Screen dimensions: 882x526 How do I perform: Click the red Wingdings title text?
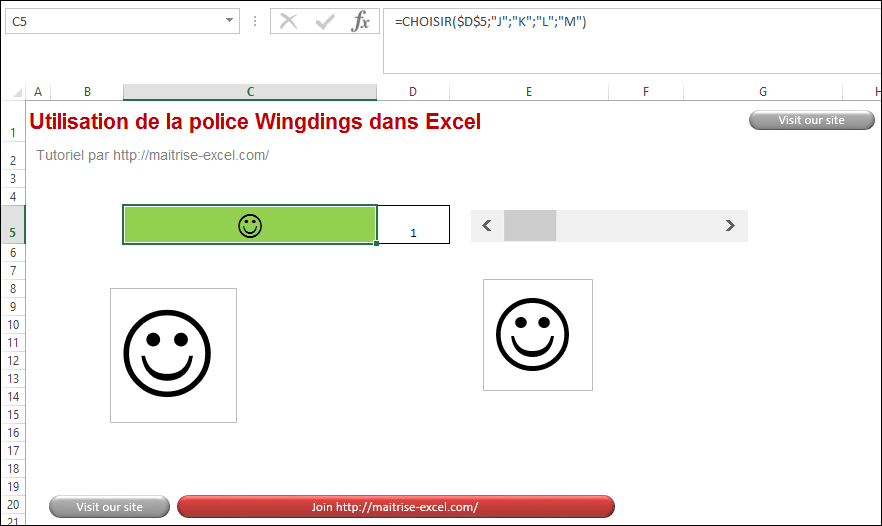[x=255, y=122]
